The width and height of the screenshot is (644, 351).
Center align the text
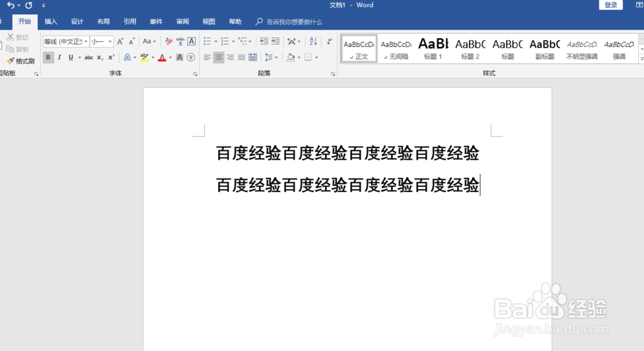tap(218, 57)
